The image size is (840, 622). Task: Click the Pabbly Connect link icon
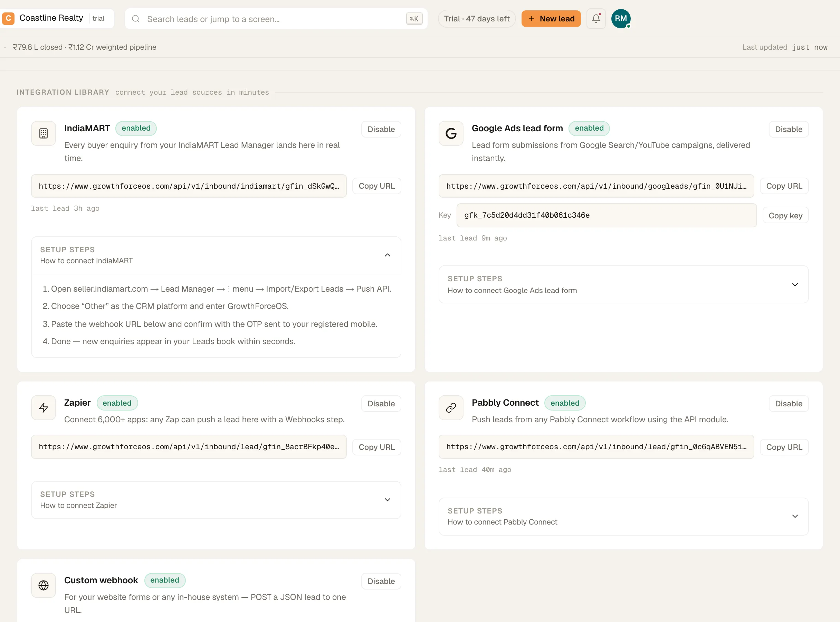451,408
